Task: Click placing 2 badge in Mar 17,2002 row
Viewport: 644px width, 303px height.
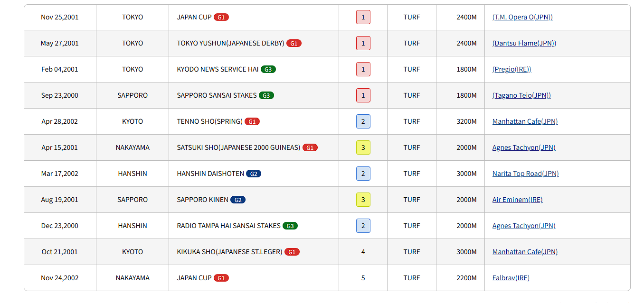Action: [x=363, y=174]
